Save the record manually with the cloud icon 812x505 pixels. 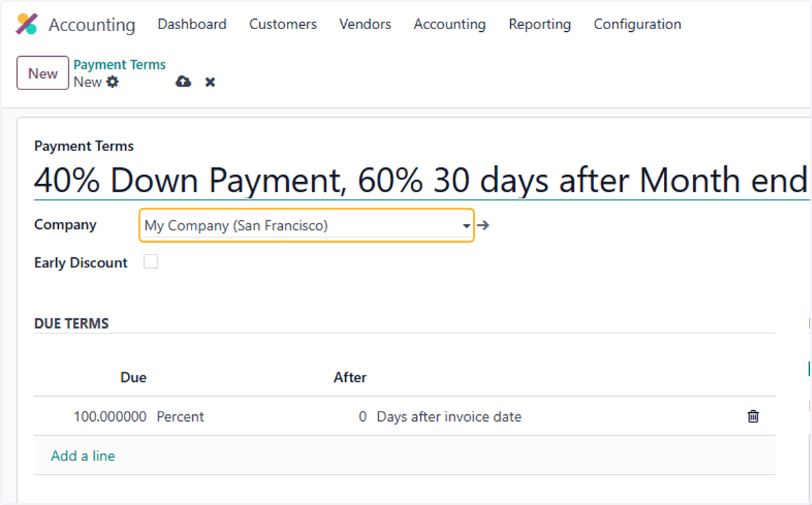[183, 82]
